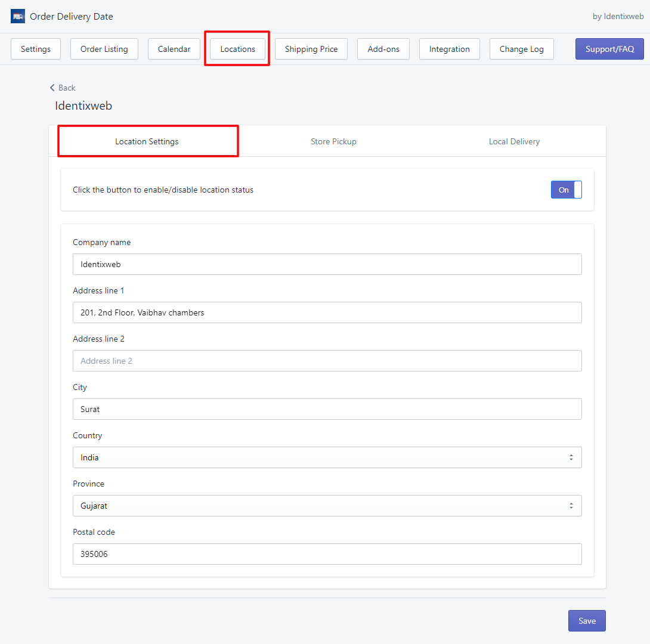Click the empty Address line 2 field
Viewport: 650px width, 644px height.
[x=327, y=361]
